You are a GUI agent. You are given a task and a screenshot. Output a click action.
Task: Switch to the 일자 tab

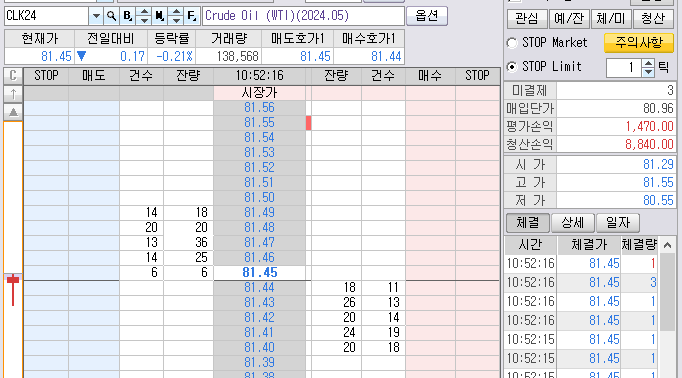pos(618,223)
